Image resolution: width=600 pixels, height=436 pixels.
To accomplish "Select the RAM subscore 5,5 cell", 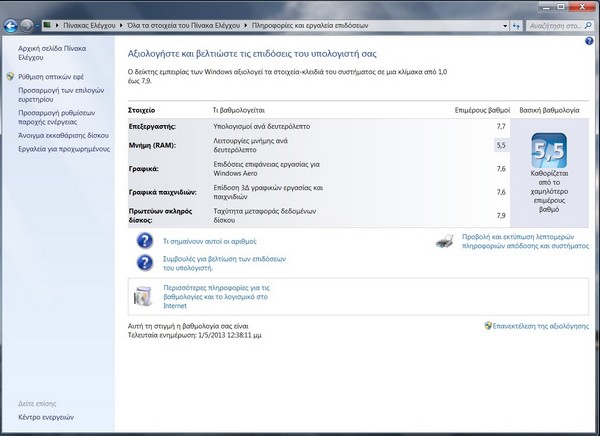I will [501, 145].
